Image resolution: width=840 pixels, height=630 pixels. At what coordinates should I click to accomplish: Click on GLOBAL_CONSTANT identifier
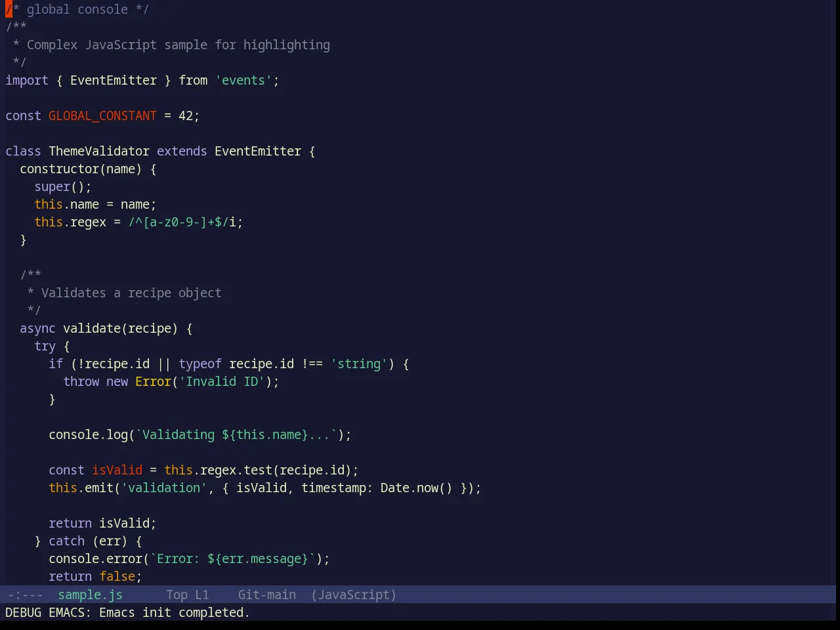click(x=102, y=115)
